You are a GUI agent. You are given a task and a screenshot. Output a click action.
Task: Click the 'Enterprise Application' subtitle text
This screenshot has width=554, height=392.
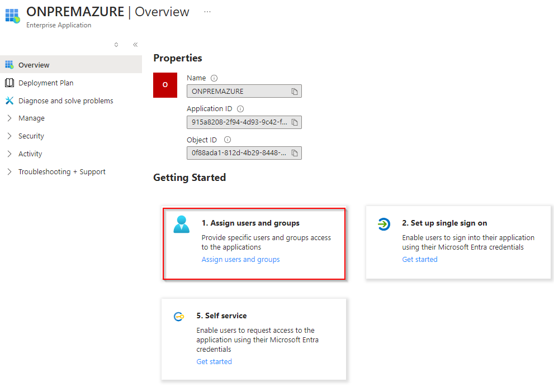point(59,25)
